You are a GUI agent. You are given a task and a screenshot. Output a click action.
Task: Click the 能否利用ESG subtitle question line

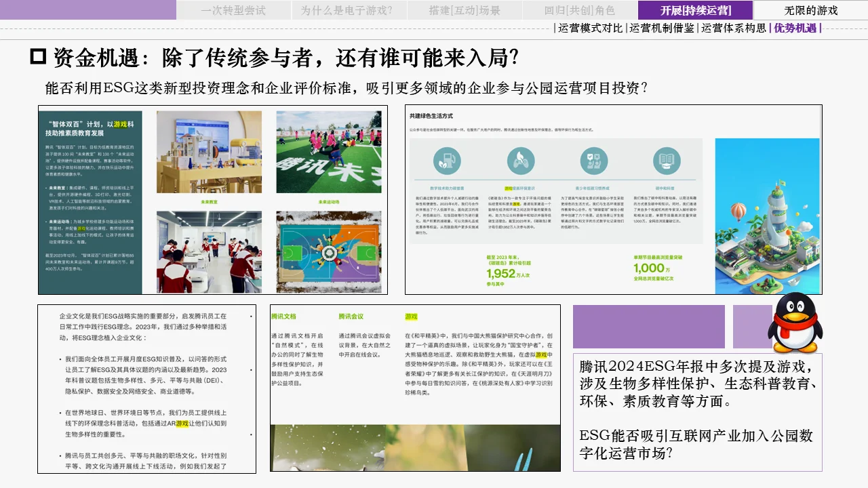(346, 88)
